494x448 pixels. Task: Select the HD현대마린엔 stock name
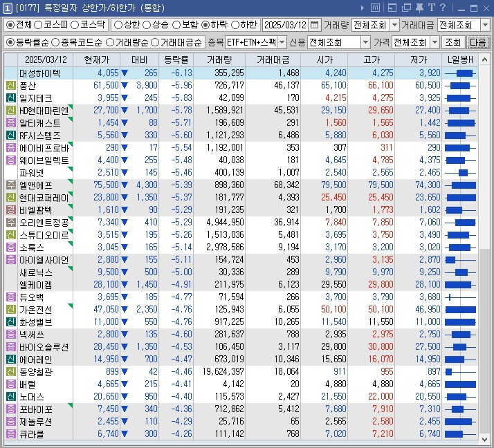(44, 111)
